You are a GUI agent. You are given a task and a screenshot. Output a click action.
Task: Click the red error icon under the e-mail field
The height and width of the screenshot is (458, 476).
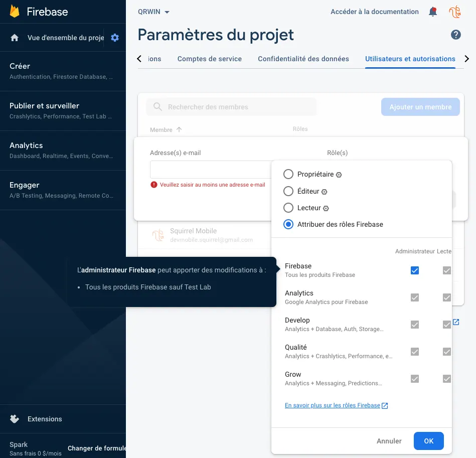(x=154, y=185)
